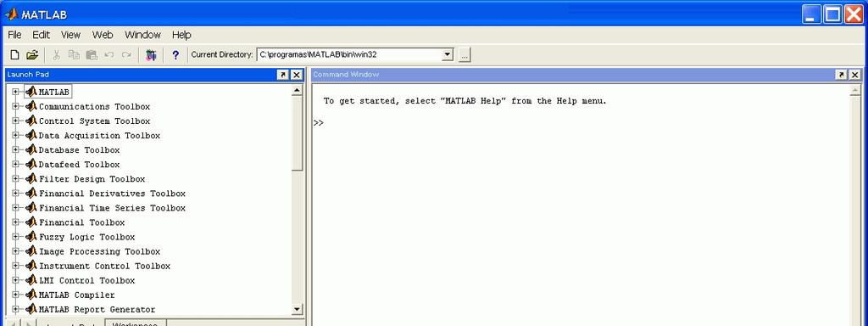Undock the Command Window
The height and width of the screenshot is (326, 868).
(841, 75)
